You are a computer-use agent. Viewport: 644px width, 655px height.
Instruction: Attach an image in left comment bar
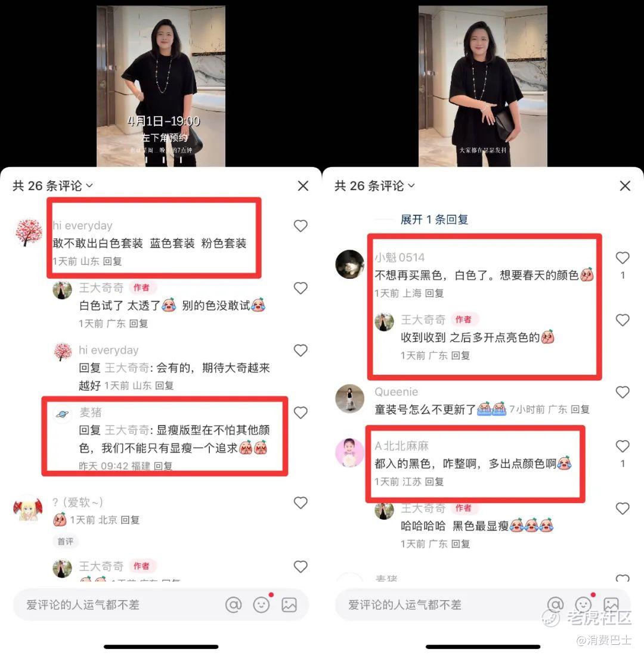[x=289, y=604]
